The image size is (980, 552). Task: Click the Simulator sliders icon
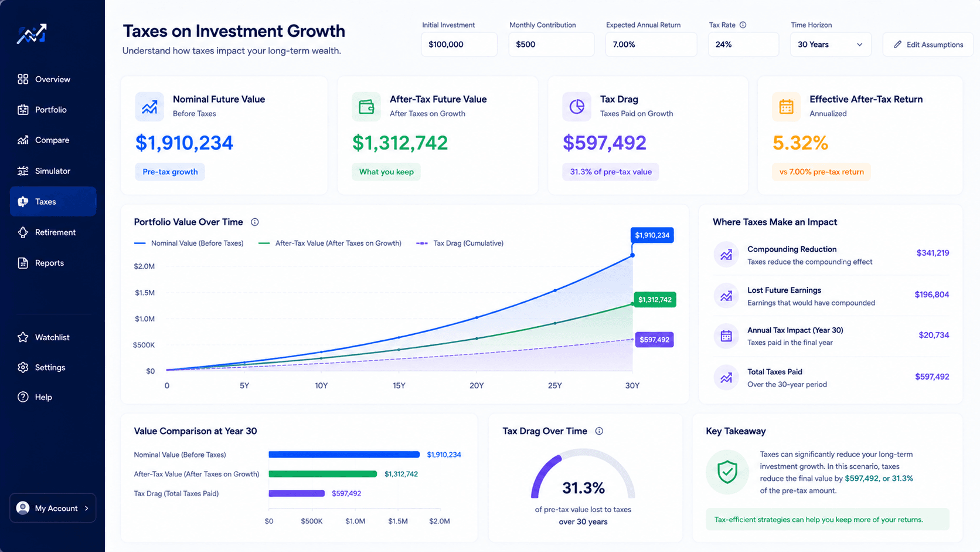coord(23,171)
